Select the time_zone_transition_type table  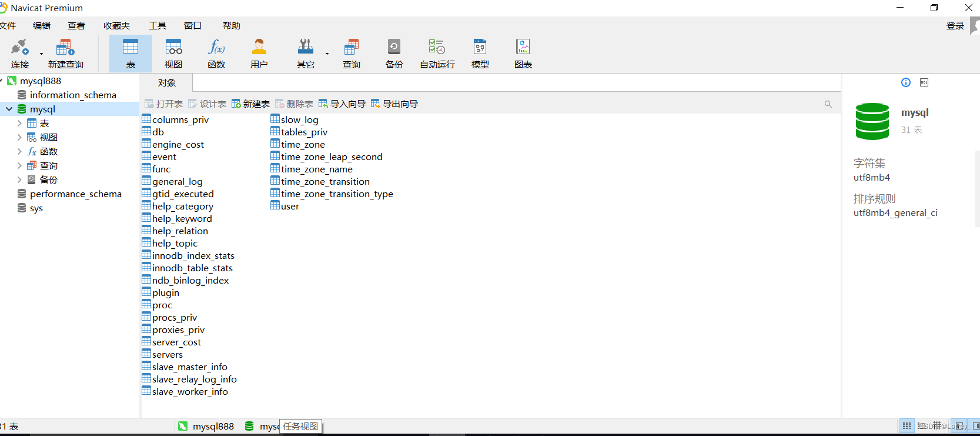click(332, 194)
